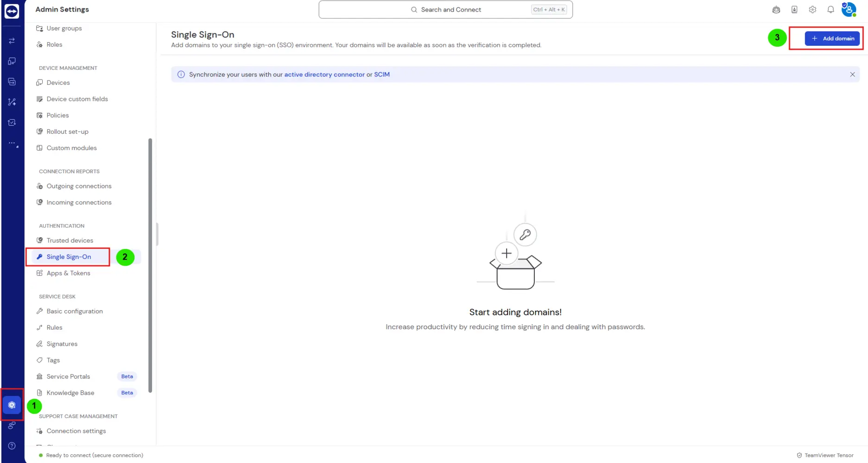Open Basic configuration under Service Desk
Viewport: 868px width, 463px height.
tap(74, 311)
